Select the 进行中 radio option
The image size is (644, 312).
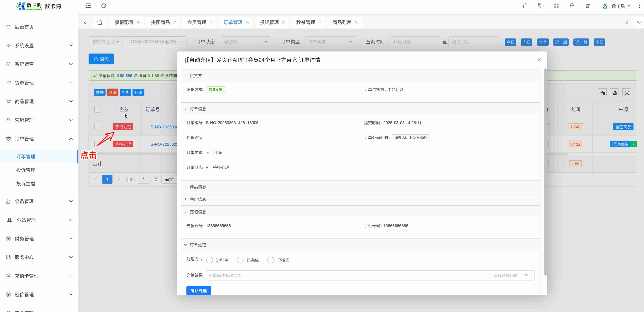210,260
